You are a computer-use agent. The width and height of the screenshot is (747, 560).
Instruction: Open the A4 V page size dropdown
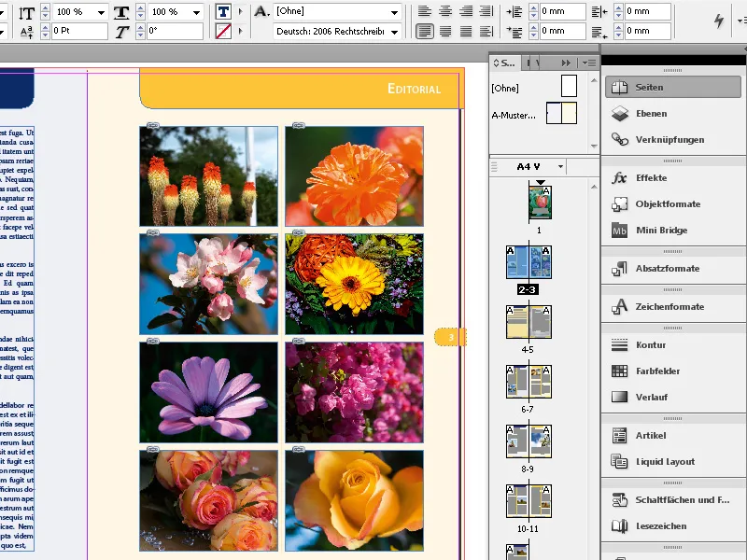point(561,166)
